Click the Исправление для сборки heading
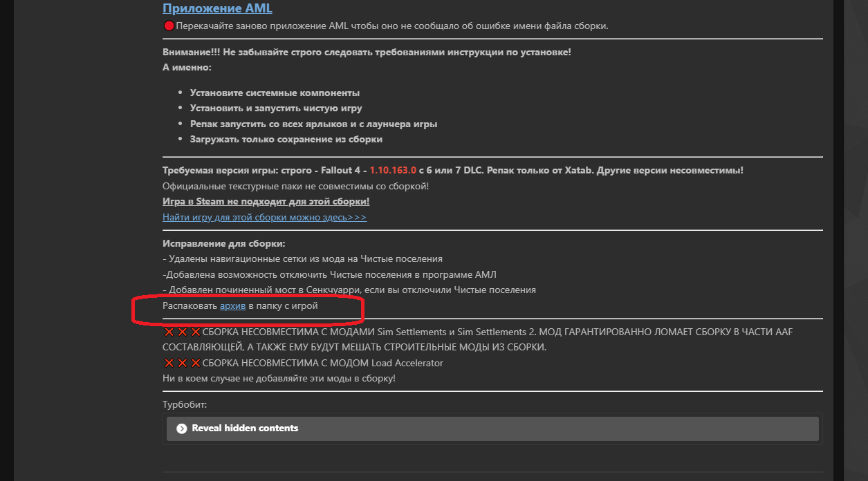This screenshot has height=481, width=868. pos(223,243)
